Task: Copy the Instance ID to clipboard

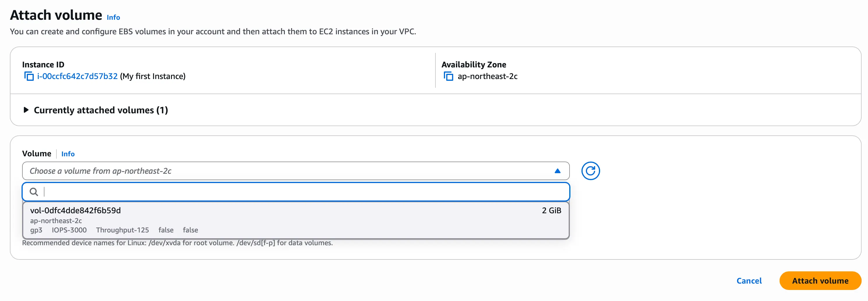Action: tap(29, 76)
